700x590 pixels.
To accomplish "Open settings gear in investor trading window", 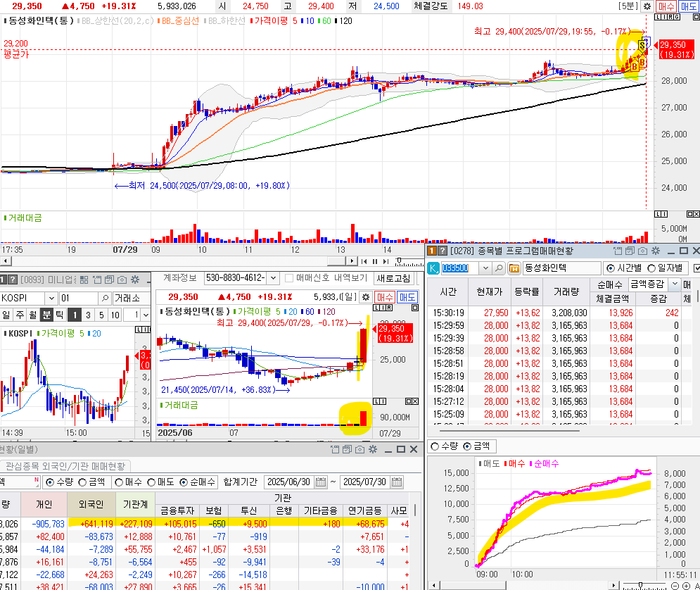I will (373, 449).
